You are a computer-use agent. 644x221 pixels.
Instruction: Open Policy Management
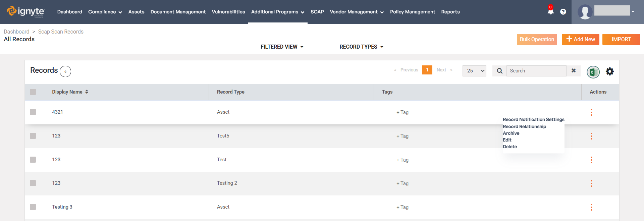pos(413,12)
